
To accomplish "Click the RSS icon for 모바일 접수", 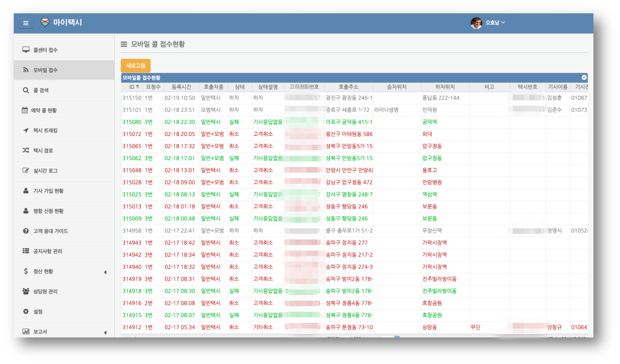I will click(x=26, y=70).
